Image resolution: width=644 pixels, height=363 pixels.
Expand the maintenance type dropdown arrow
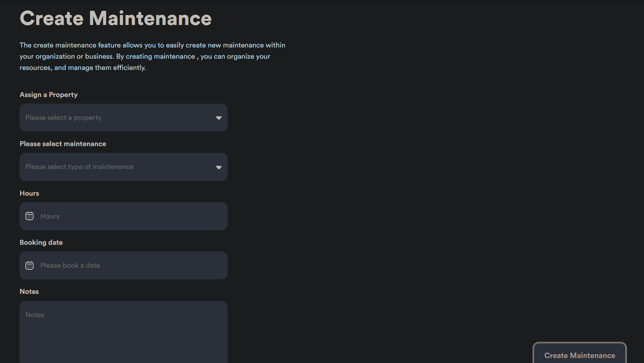tap(218, 167)
